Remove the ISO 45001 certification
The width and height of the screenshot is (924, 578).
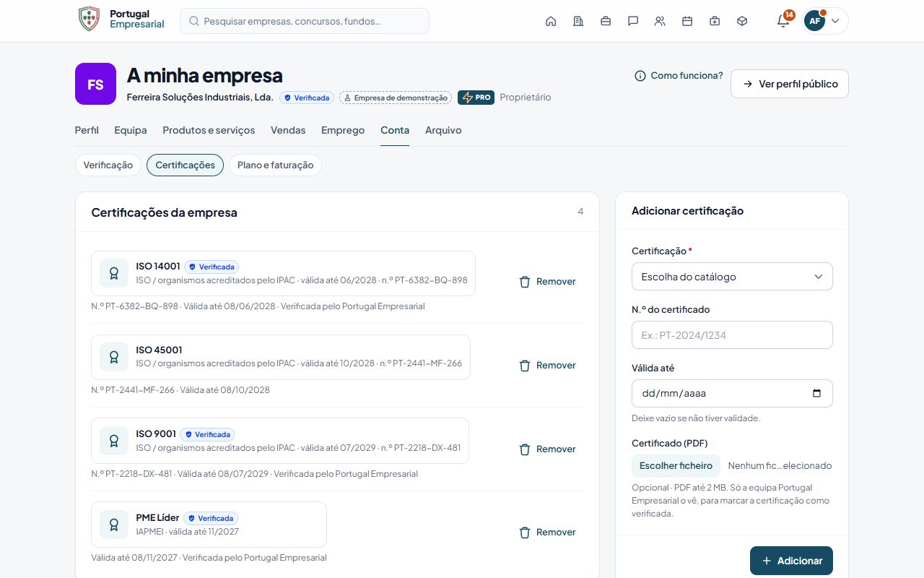[547, 366]
